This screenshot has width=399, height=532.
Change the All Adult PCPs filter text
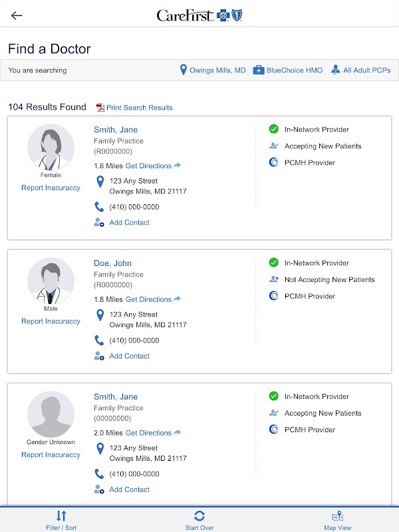[x=367, y=70]
